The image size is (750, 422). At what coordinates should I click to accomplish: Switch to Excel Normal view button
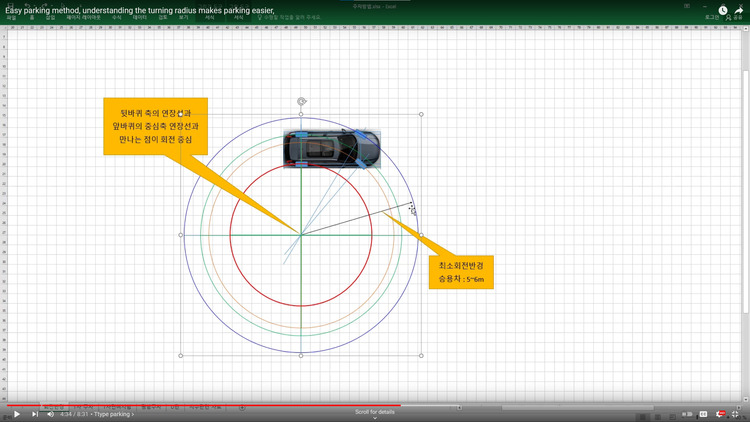642,417
